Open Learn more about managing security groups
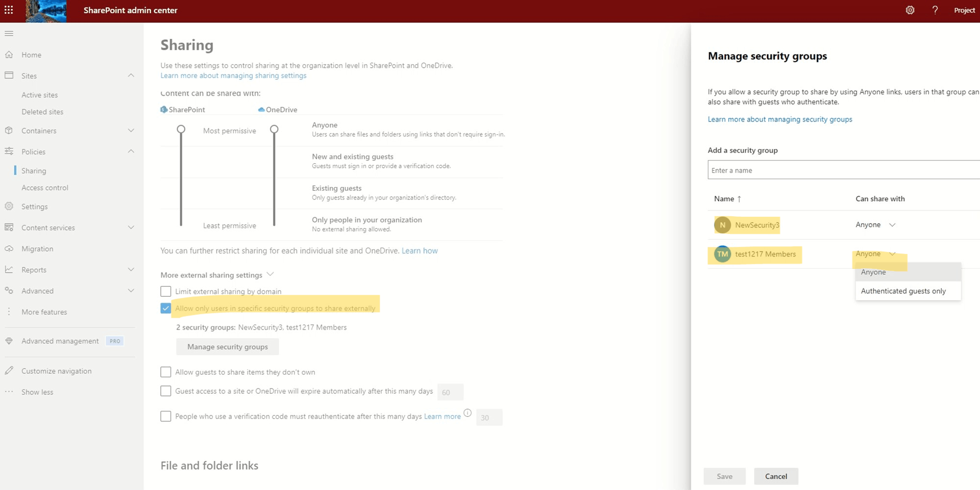The width and height of the screenshot is (980, 490). (780, 119)
